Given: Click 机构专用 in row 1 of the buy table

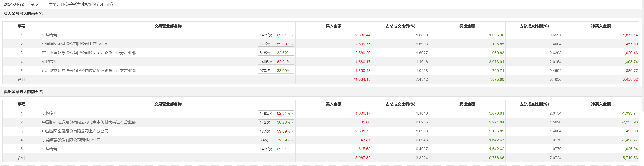Looking at the screenshot, I should coord(50,35).
